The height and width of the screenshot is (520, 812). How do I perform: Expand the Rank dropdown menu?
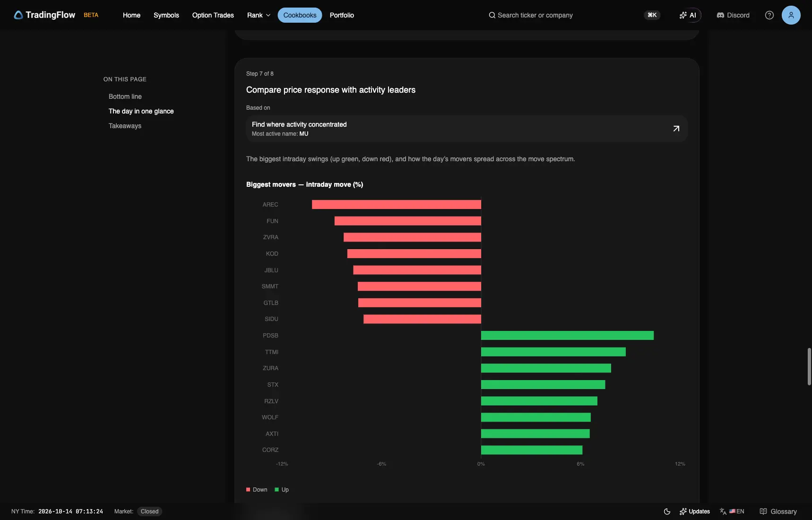[259, 15]
